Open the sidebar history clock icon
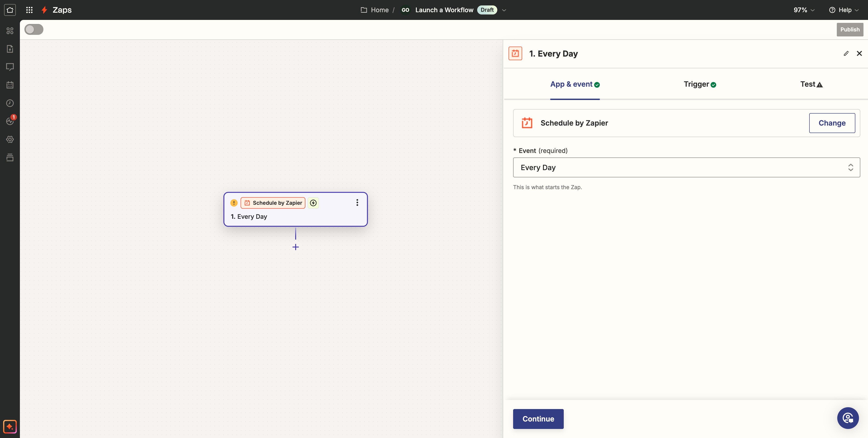Image resolution: width=868 pixels, height=438 pixels. pyautogui.click(x=10, y=103)
